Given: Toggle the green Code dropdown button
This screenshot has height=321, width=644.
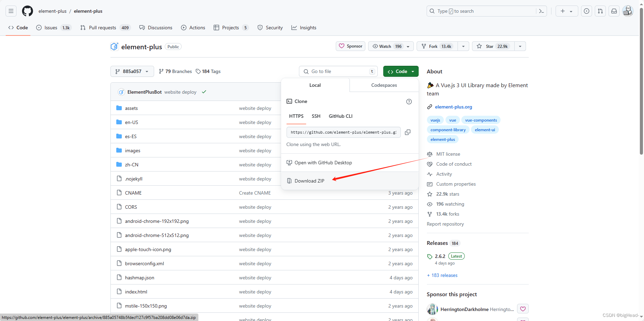Looking at the screenshot, I should pyautogui.click(x=401, y=71).
